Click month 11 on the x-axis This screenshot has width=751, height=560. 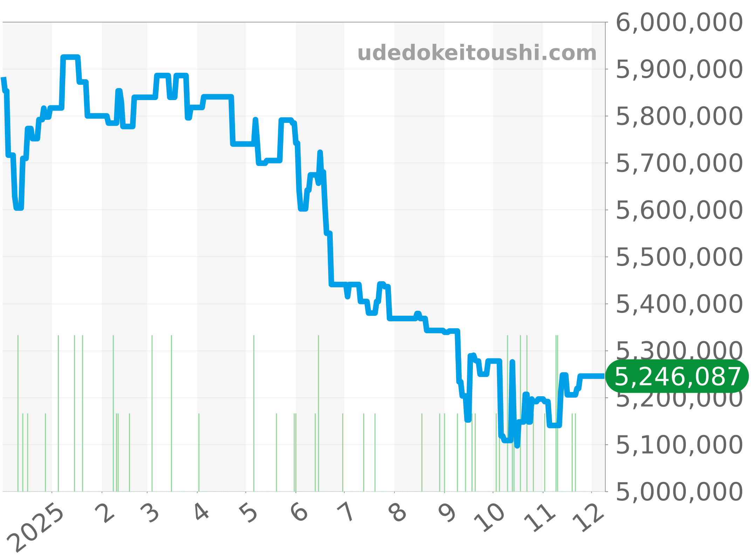click(x=540, y=518)
